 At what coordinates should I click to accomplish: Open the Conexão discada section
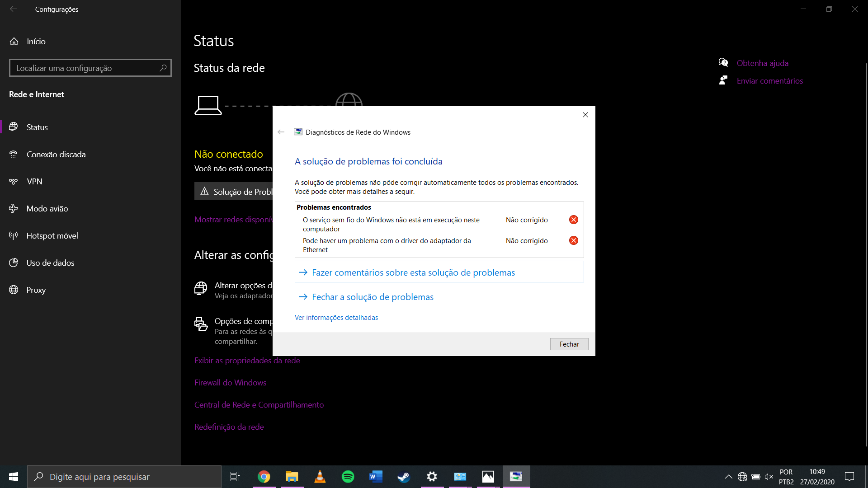[56, 155]
